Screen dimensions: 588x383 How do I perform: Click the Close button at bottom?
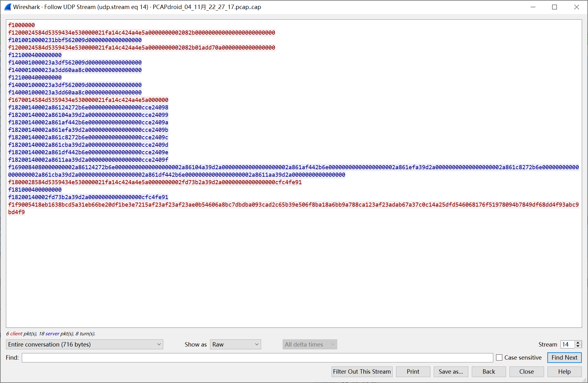pos(527,371)
